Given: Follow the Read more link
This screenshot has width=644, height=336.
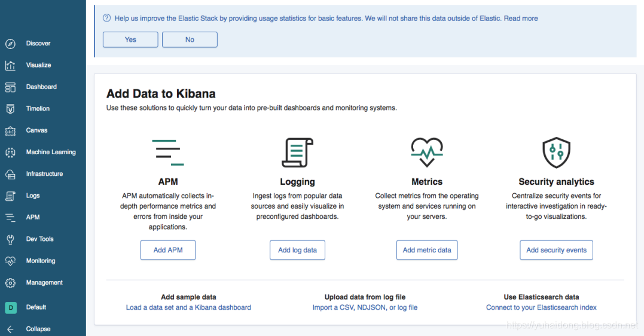Looking at the screenshot, I should [x=521, y=18].
